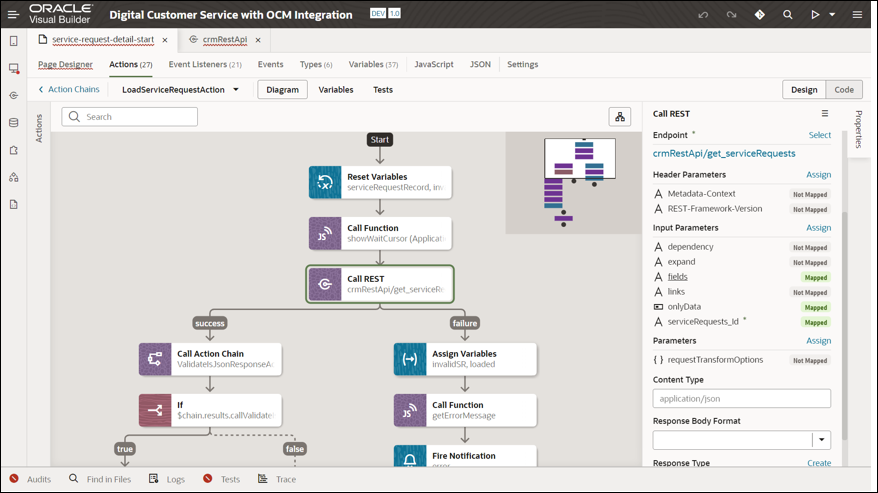
Task: Run the application with the Preview play icon
Action: 815,15
